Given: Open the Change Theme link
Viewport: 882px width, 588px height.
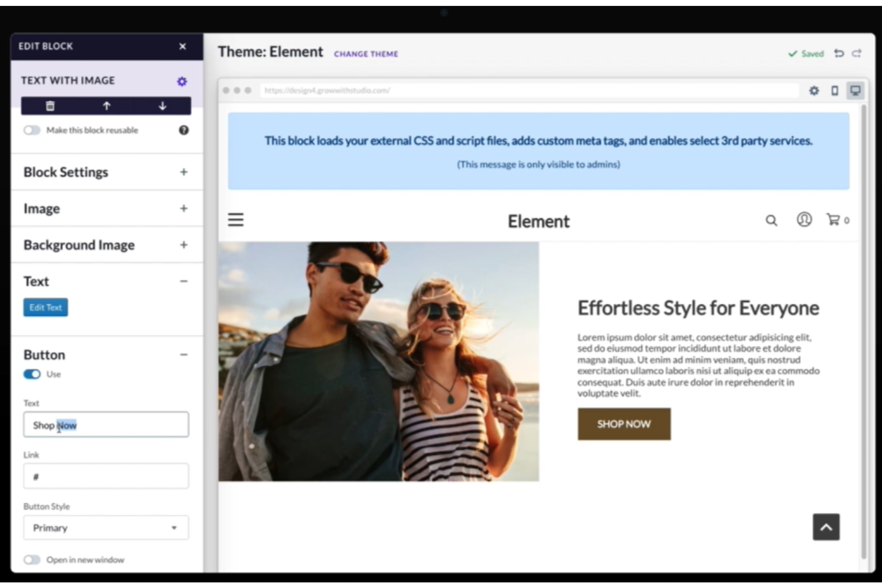Looking at the screenshot, I should coord(366,54).
